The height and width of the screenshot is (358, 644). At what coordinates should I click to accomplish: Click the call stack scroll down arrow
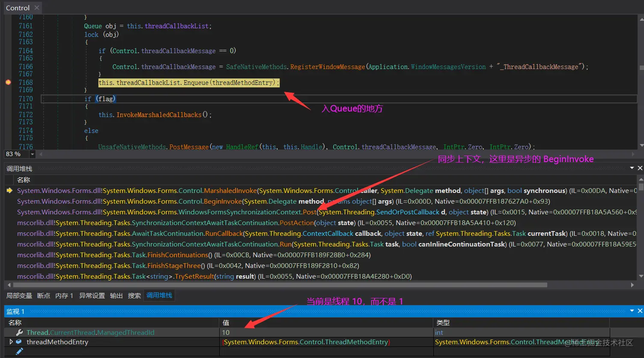(641, 276)
